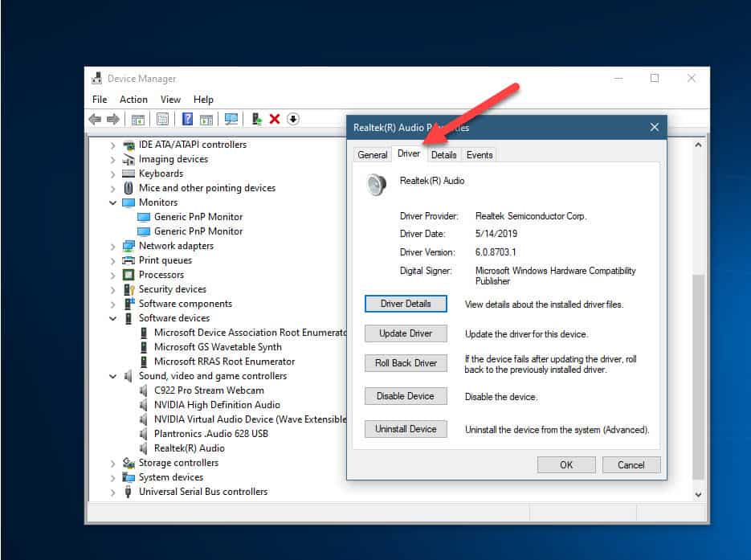Click the Driver Details button

(x=406, y=304)
